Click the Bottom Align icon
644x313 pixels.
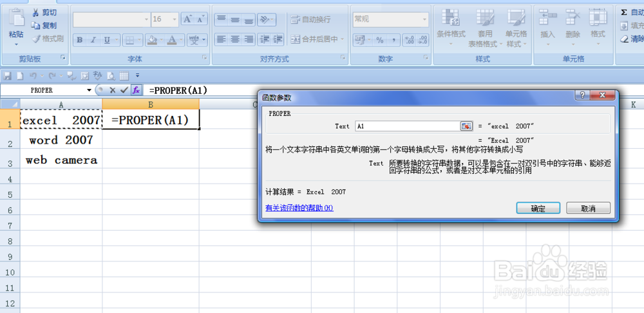point(249,19)
